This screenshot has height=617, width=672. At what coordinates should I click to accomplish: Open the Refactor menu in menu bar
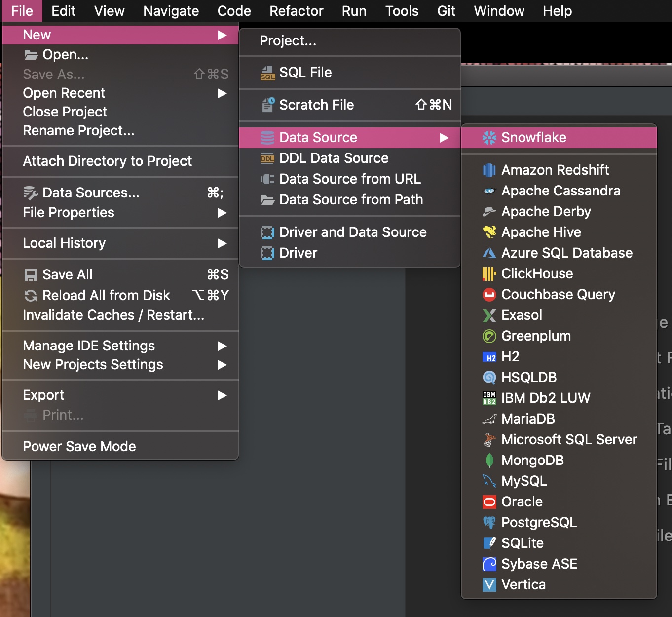(x=296, y=11)
